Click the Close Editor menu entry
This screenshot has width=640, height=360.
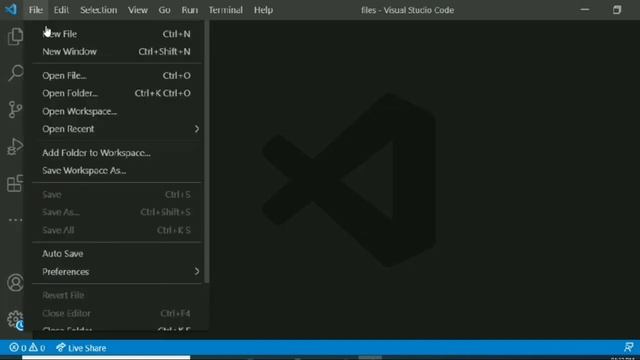[117, 313]
